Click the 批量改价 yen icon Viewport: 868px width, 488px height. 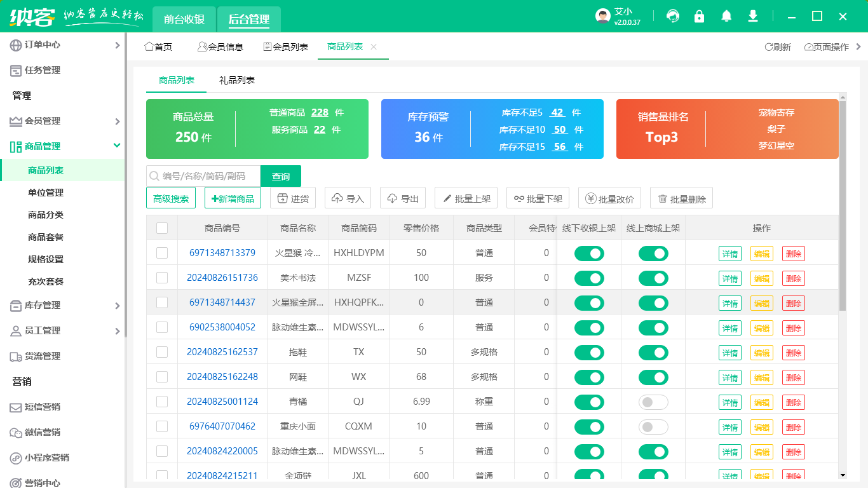tap(590, 199)
